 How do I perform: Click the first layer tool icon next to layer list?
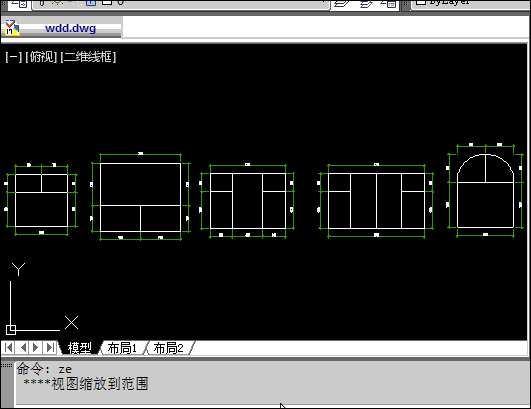tap(341, 3)
